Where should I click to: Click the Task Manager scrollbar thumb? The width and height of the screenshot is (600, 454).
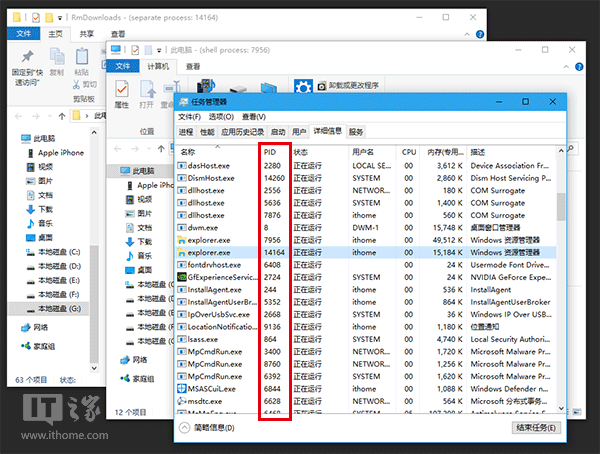click(561, 207)
